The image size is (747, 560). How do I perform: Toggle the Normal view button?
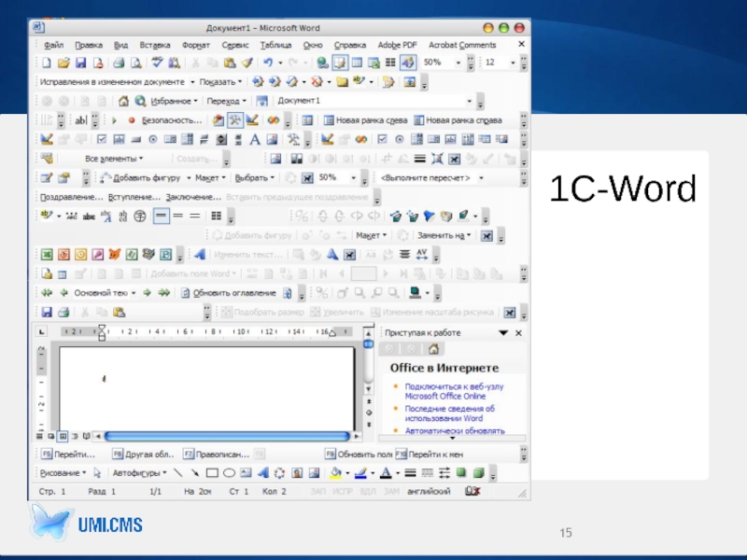(39, 436)
